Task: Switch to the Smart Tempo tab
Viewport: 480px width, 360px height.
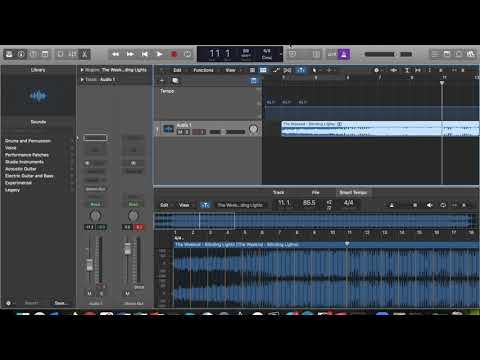Action: 353,192
